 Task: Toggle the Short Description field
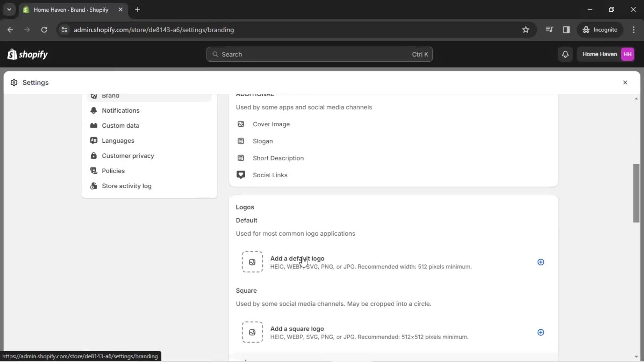coord(278,158)
